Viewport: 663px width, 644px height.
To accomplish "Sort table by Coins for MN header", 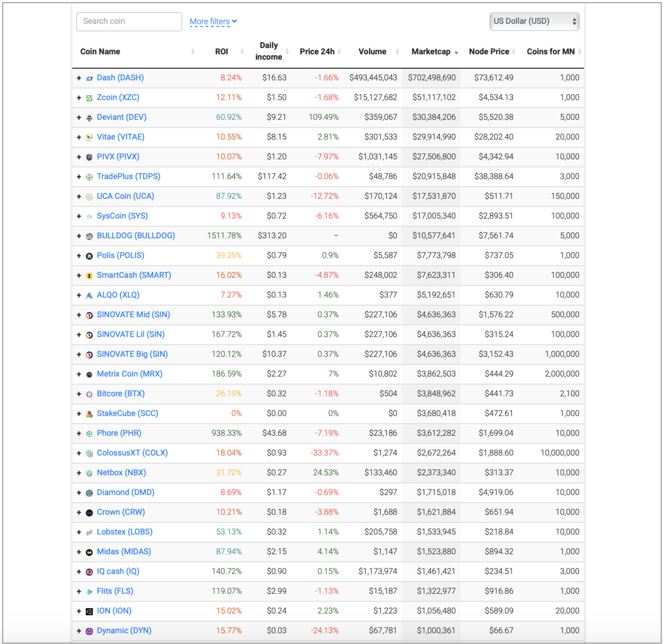I will [551, 51].
